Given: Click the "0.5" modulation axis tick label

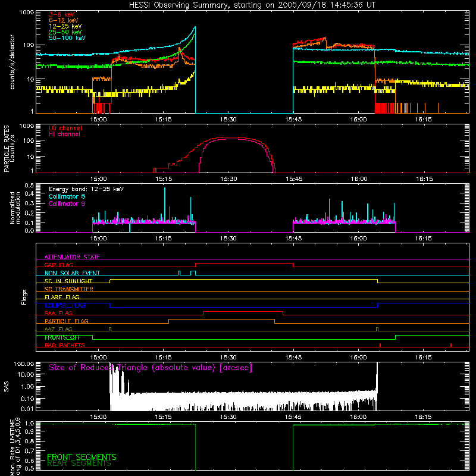Looking at the screenshot, I should (29, 186).
